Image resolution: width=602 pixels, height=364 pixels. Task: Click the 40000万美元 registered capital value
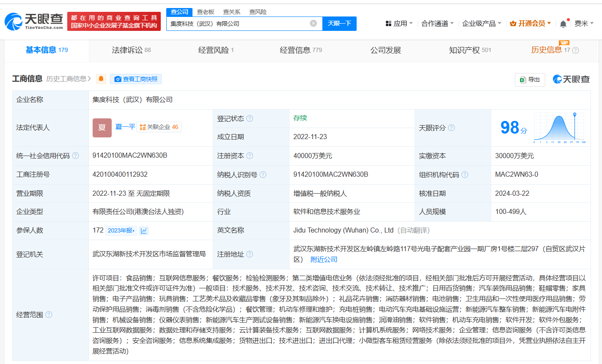313,156
